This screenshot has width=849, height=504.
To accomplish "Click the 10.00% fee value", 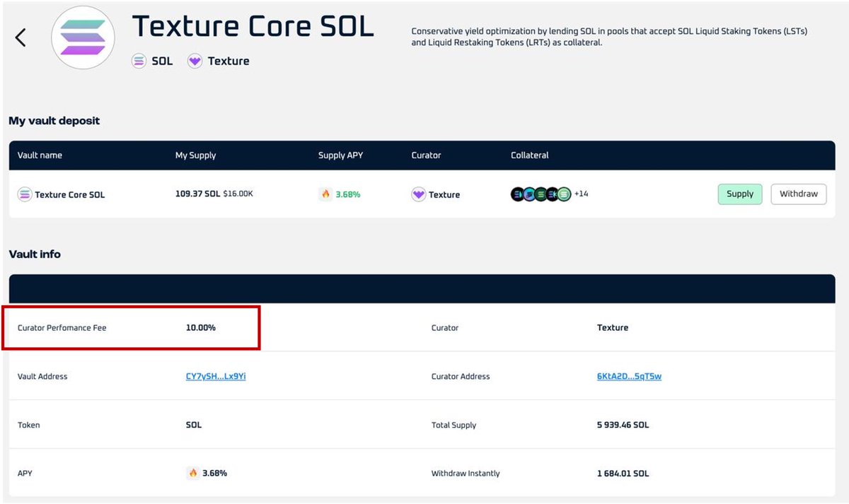I will point(201,328).
